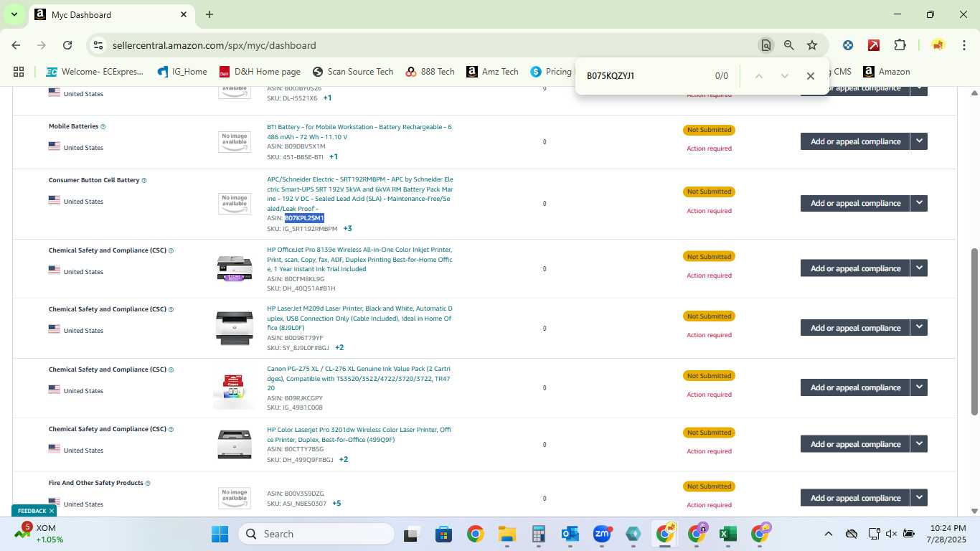Open a new browser tab
This screenshot has width=980, height=551.
click(209, 14)
